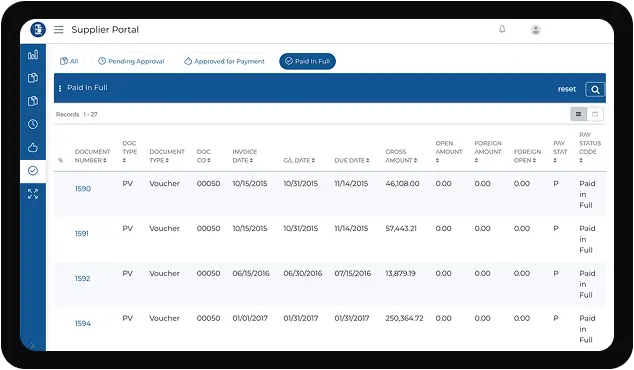
Task: Open the user profile avatar
Action: click(536, 30)
